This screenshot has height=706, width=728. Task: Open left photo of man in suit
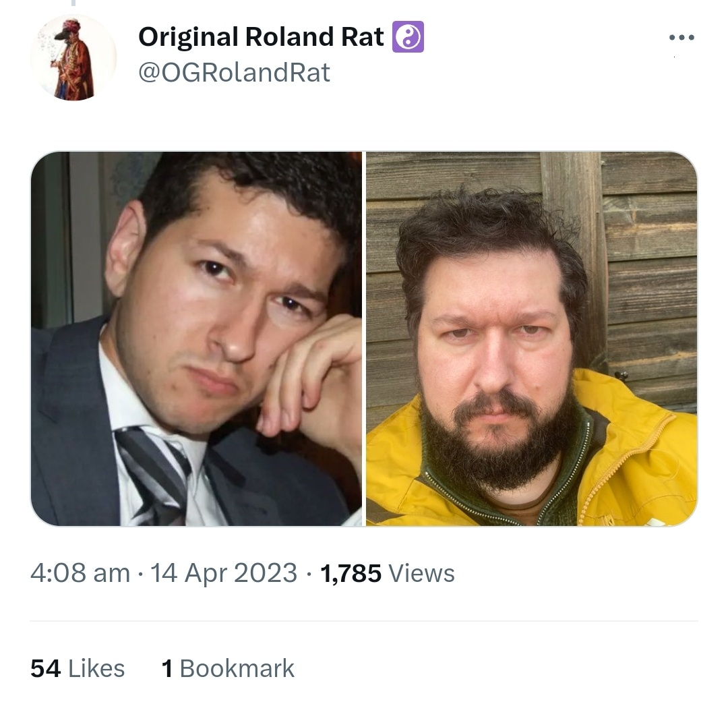[196, 339]
